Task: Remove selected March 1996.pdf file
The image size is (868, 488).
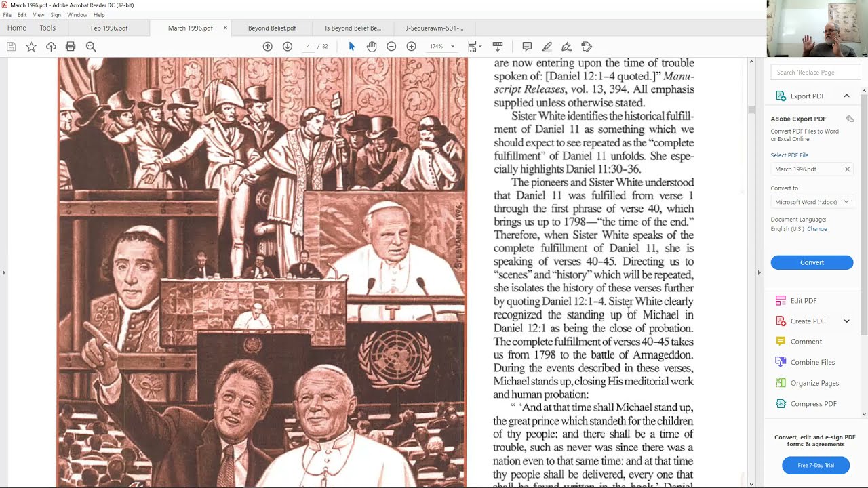Action: [847, 169]
